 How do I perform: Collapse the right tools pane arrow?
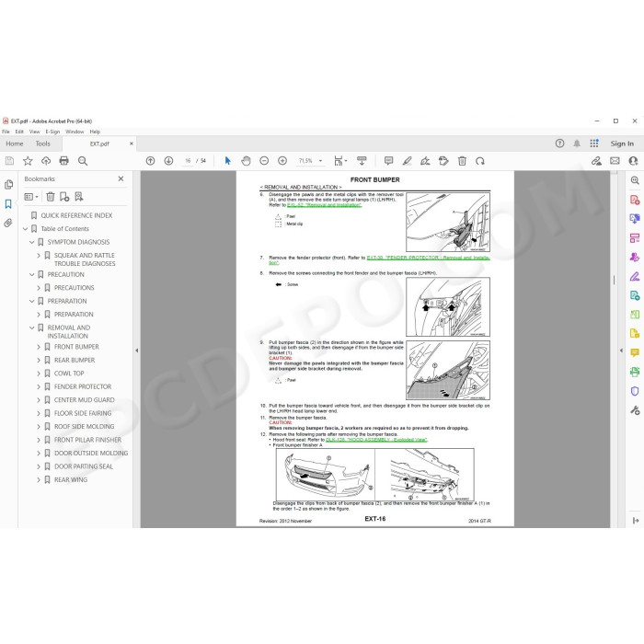(x=621, y=351)
